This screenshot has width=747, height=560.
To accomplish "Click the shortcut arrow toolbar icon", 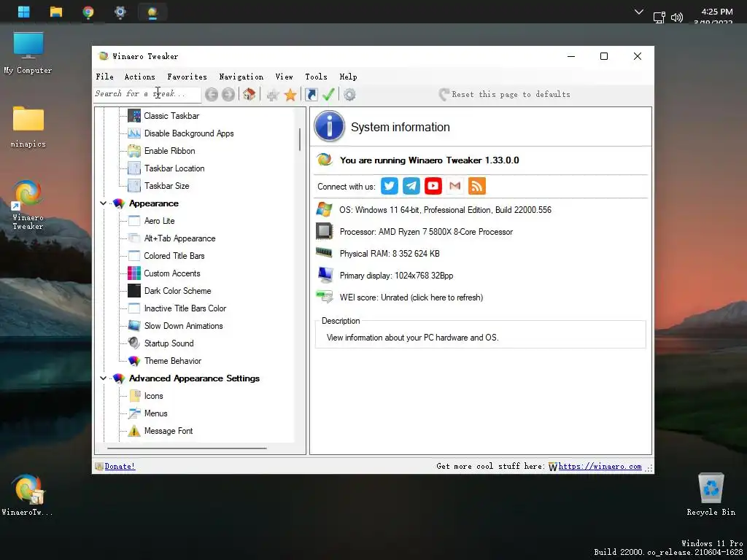I will point(311,94).
